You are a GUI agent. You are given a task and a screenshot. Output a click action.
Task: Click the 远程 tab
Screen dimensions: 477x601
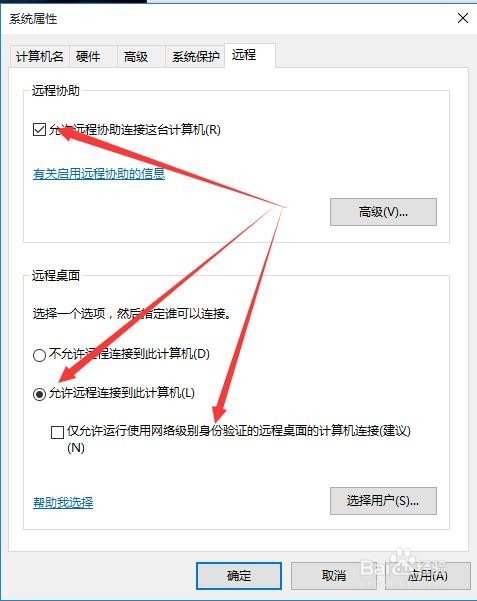tap(250, 56)
